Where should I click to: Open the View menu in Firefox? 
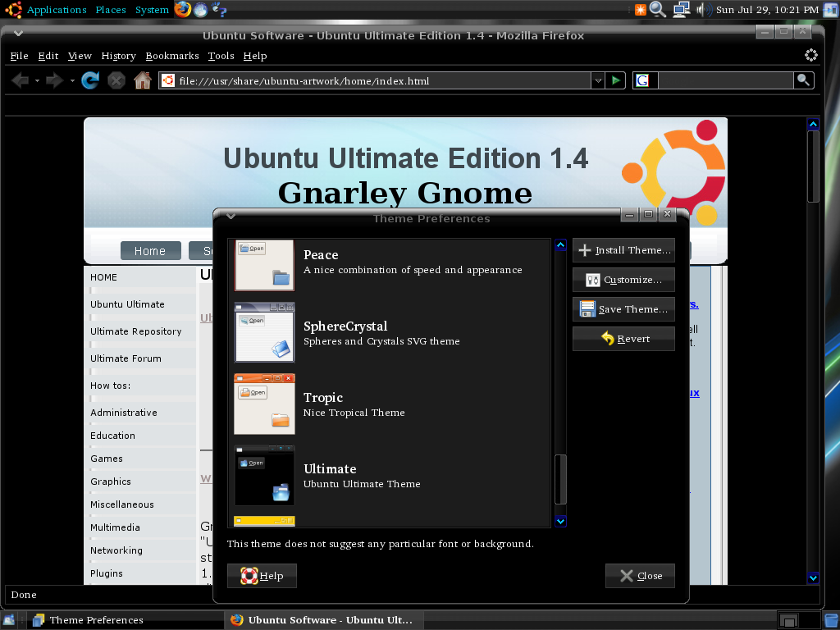pyautogui.click(x=80, y=56)
